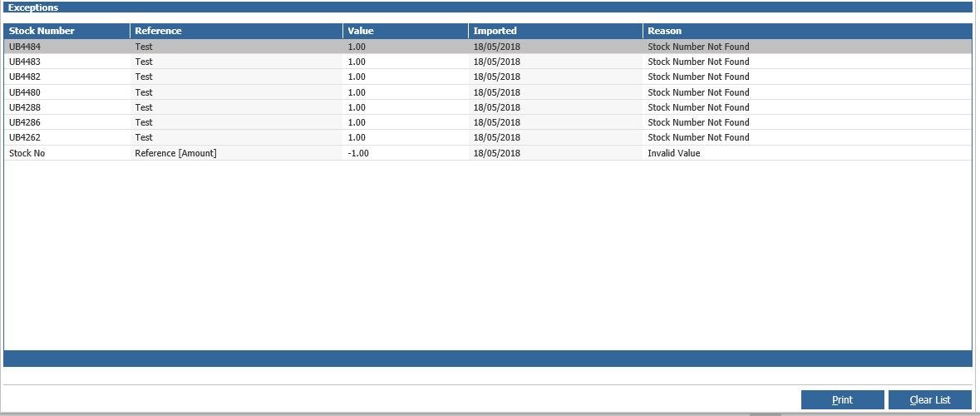Image resolution: width=980 pixels, height=416 pixels.
Task: Click the 18/05/2018 date in UB4482 row
Action: pos(497,77)
